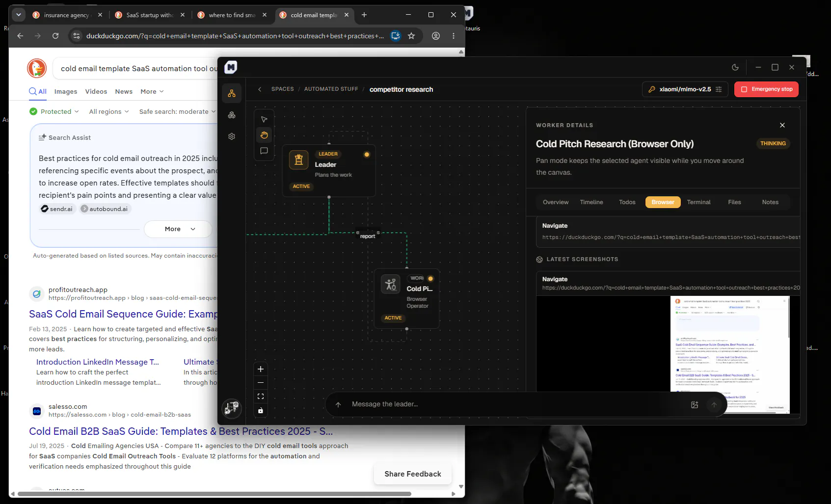Send the message to the leader
831x504 pixels.
(714, 405)
